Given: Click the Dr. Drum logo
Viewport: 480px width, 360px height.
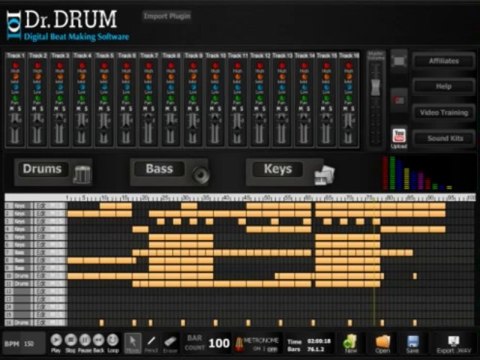Looking at the screenshot, I should point(68,25).
